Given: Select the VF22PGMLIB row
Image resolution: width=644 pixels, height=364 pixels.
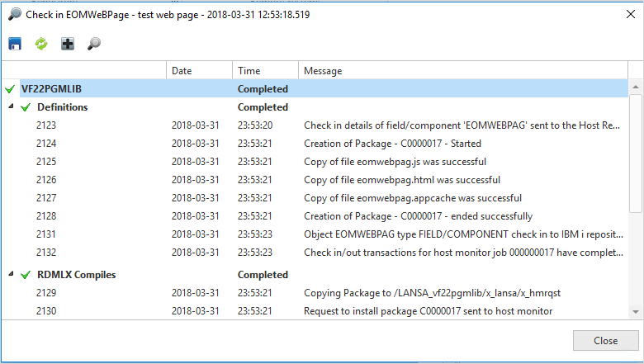Looking at the screenshot, I should [315, 88].
